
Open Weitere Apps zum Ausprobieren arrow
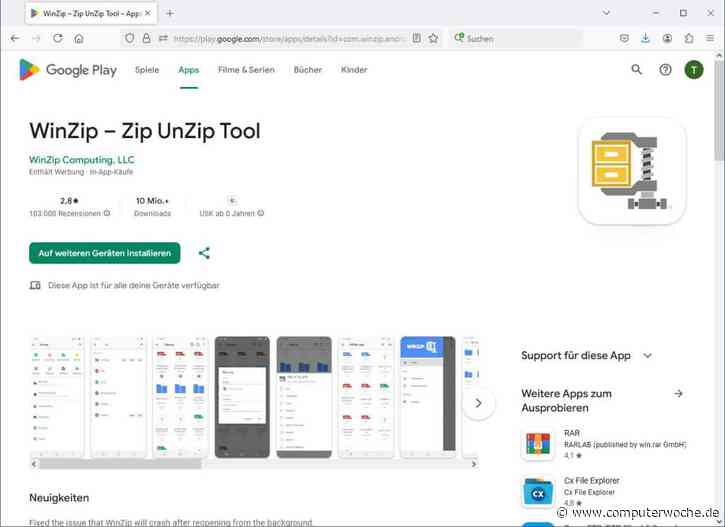[x=678, y=394]
